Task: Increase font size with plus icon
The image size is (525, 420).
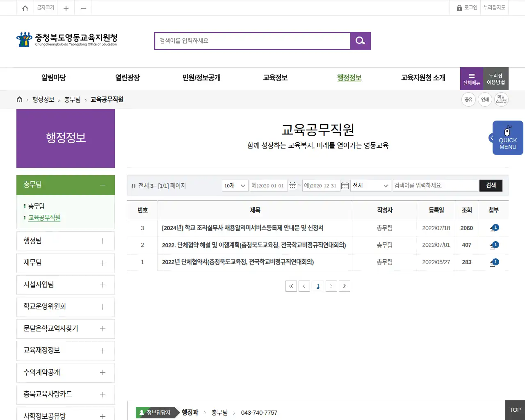Action: click(66, 8)
